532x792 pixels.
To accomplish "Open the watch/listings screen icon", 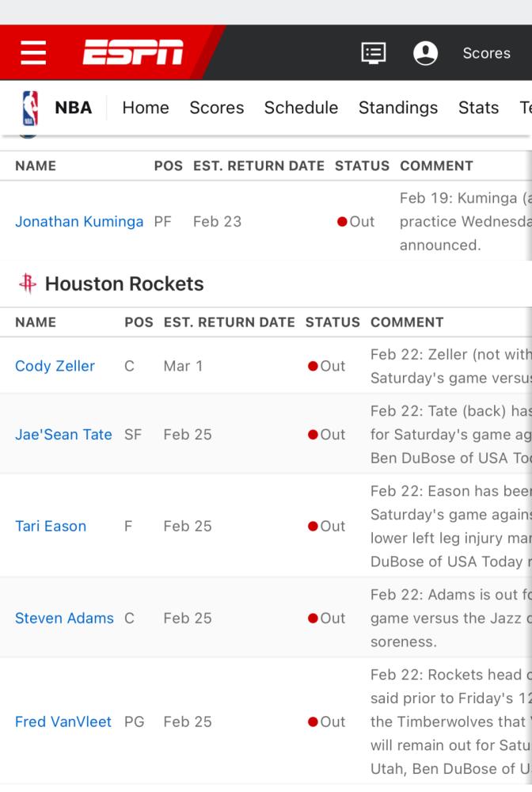I will 374,53.
